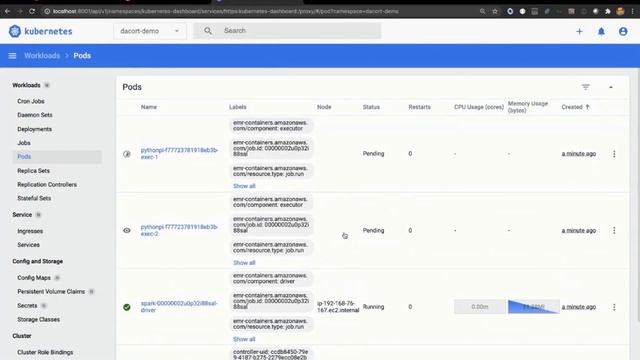
Task: Select Workloads in the sidebar
Action: point(26,85)
